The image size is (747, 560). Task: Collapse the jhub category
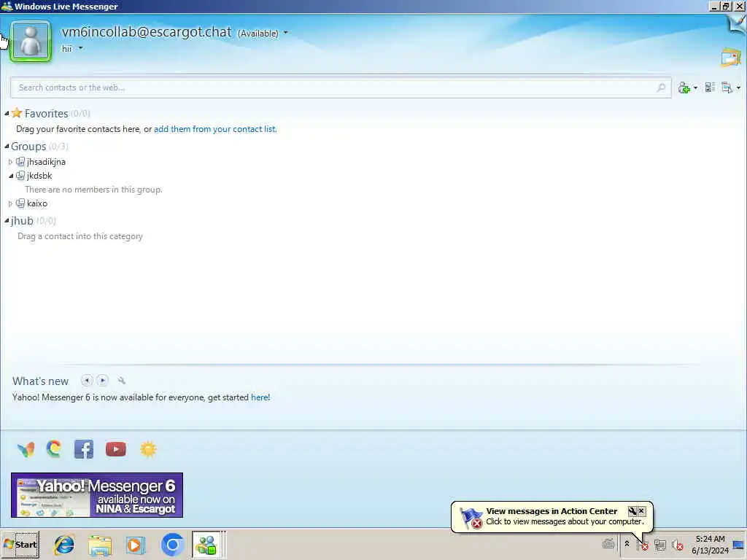pos(7,220)
